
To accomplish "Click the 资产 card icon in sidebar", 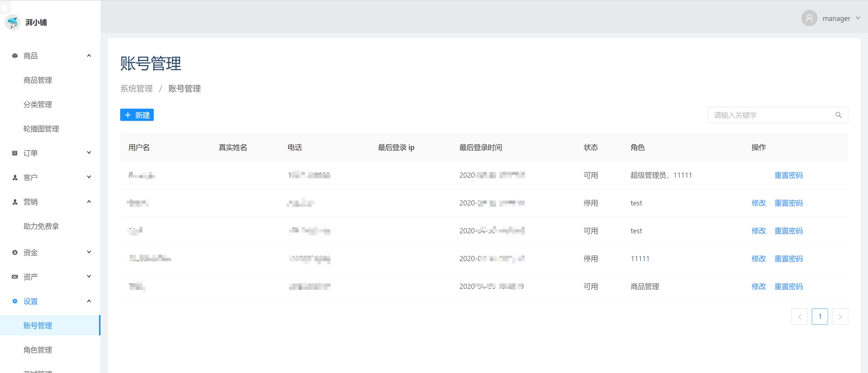I will click(15, 277).
